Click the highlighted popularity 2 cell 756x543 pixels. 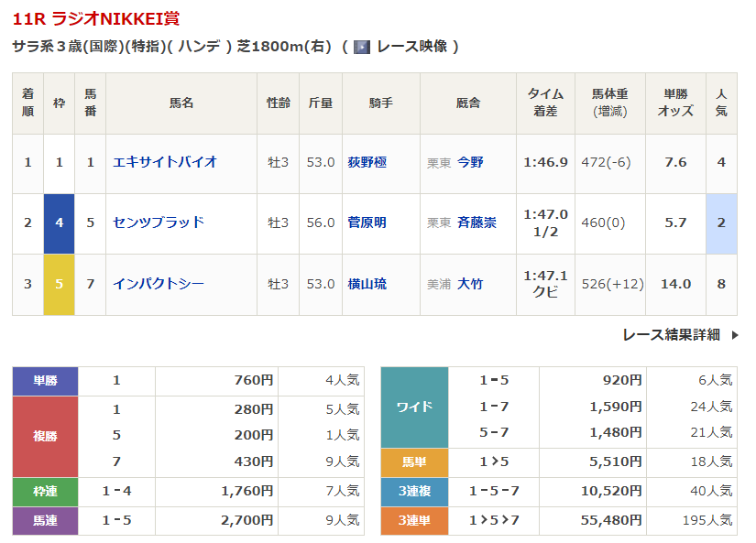(721, 223)
